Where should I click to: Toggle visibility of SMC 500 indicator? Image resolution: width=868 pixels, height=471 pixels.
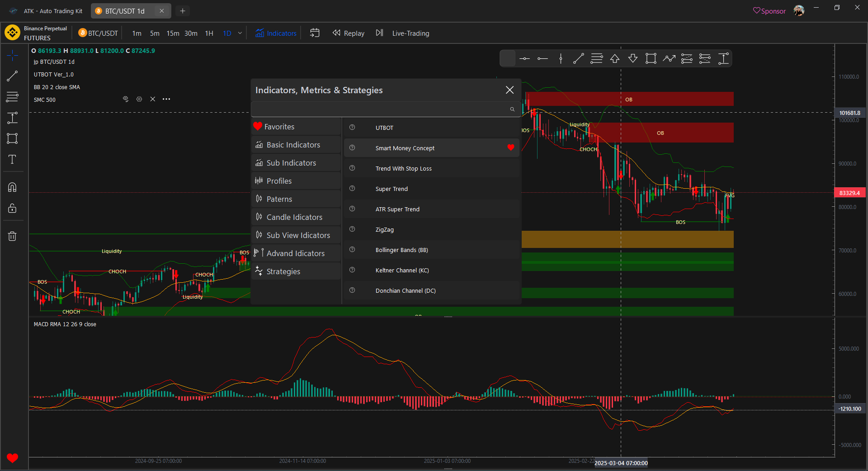(126, 99)
